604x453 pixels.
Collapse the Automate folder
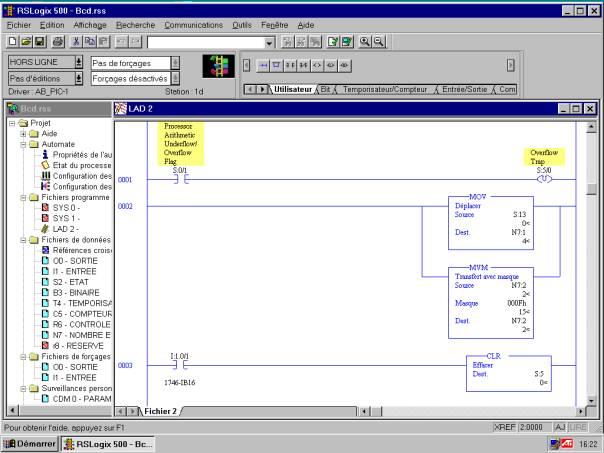[x=23, y=144]
